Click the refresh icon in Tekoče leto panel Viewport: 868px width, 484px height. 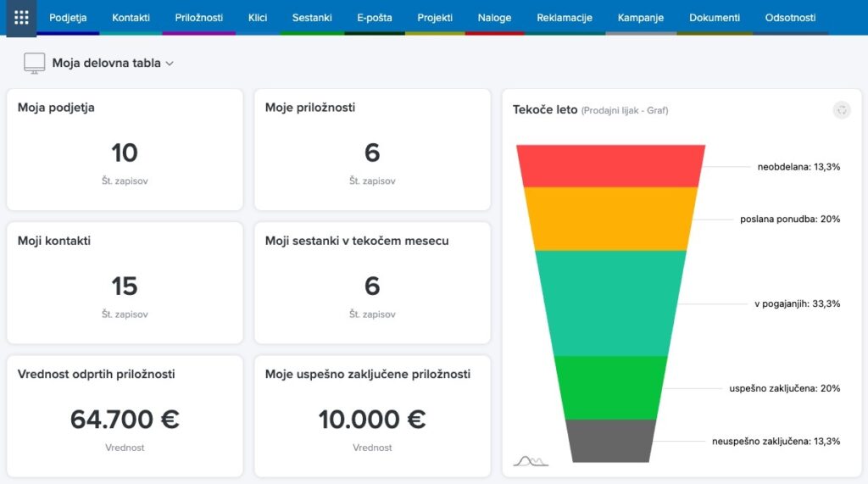841,109
